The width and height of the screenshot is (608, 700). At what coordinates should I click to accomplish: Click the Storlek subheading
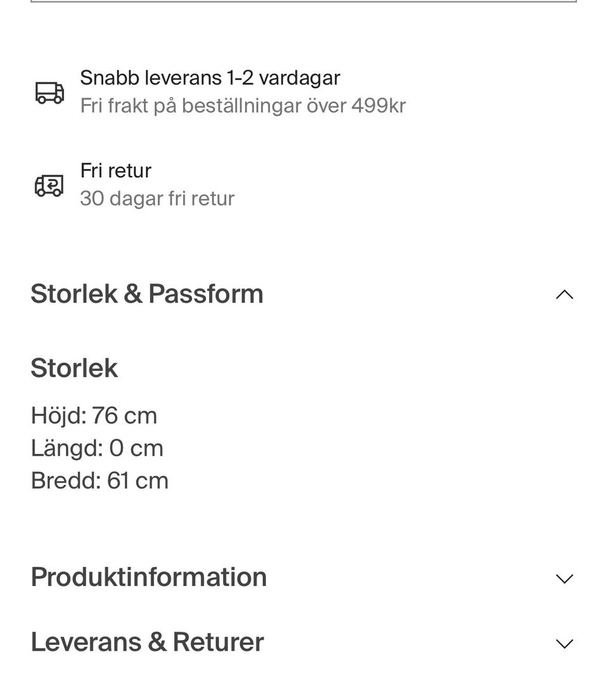click(74, 368)
